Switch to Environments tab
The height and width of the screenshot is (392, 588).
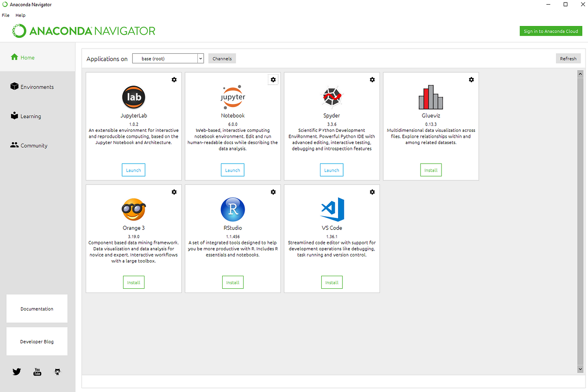[38, 86]
